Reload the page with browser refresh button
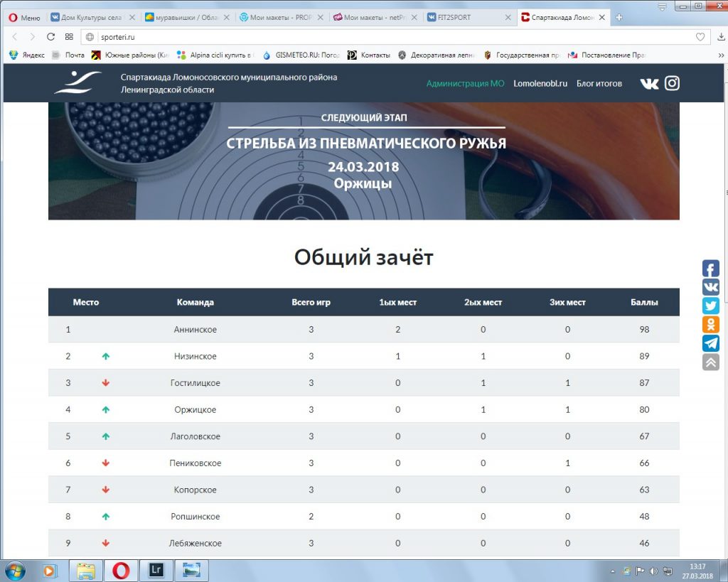Viewport: 728px width, 582px height. tap(50, 37)
